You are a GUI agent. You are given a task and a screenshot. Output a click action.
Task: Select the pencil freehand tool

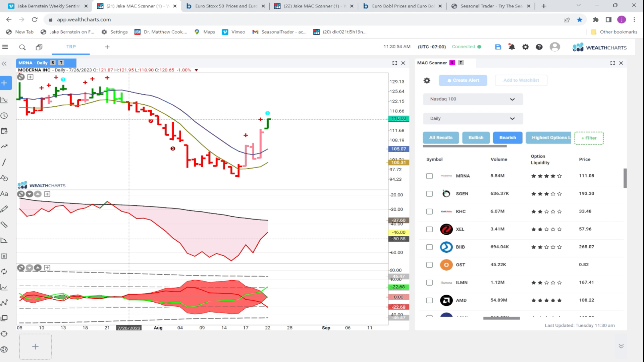[x=4, y=209]
